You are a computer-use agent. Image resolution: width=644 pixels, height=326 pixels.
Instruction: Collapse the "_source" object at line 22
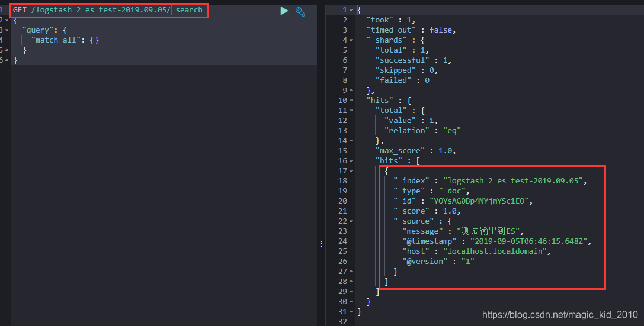[x=351, y=221]
